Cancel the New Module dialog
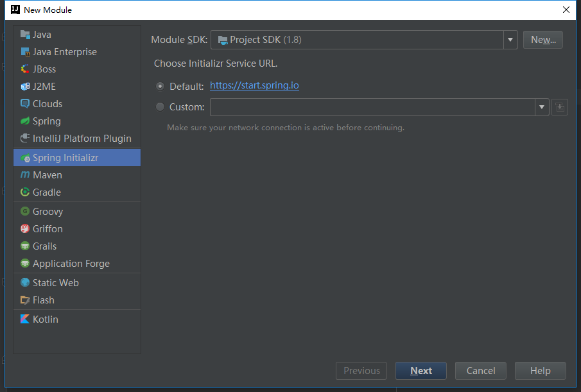 coord(481,371)
